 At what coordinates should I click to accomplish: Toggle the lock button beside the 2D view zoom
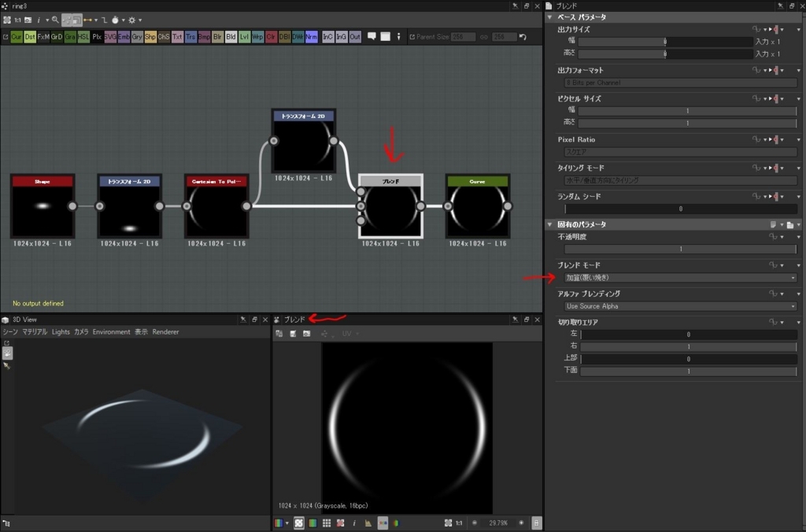[x=536, y=523]
